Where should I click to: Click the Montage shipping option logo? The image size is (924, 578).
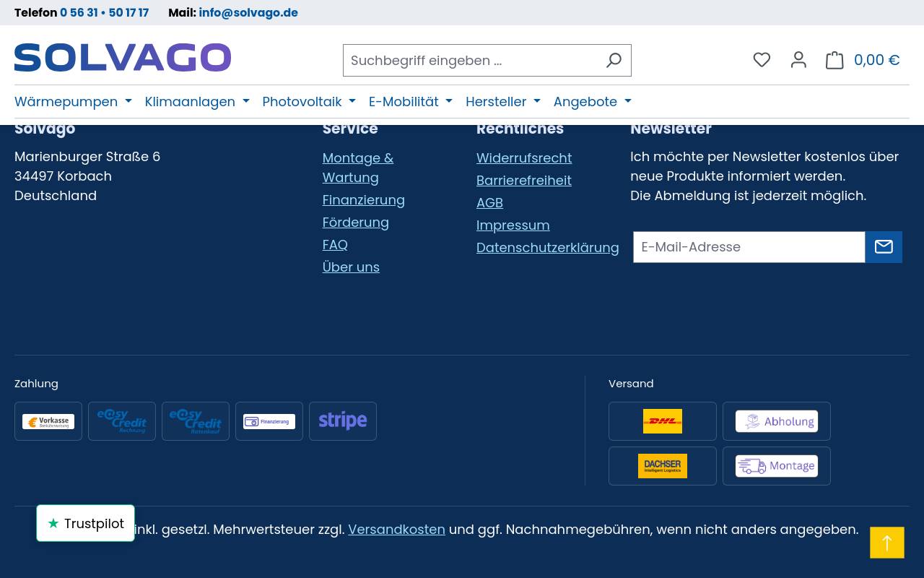777,466
